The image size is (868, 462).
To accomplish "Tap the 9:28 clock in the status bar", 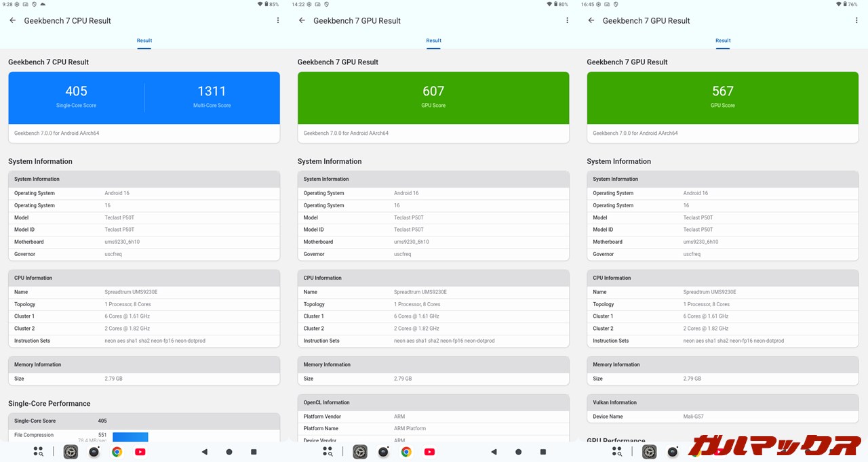I will click(x=7, y=4).
